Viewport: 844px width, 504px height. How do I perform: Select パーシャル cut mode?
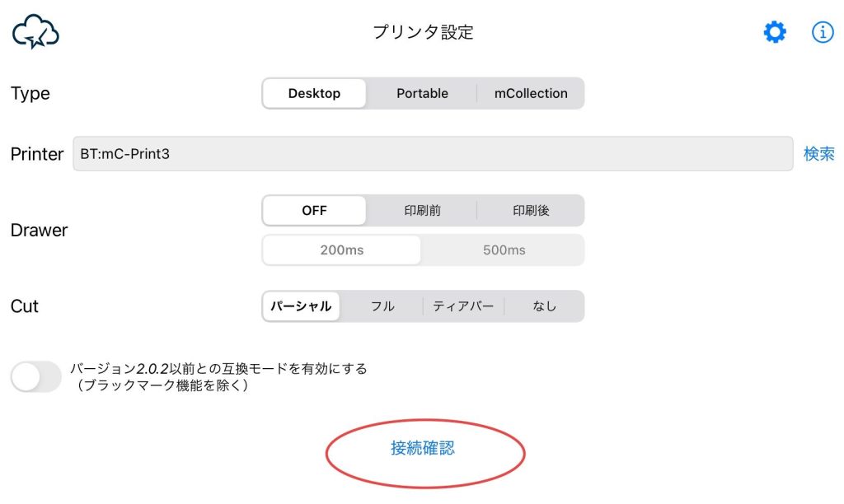point(301,306)
